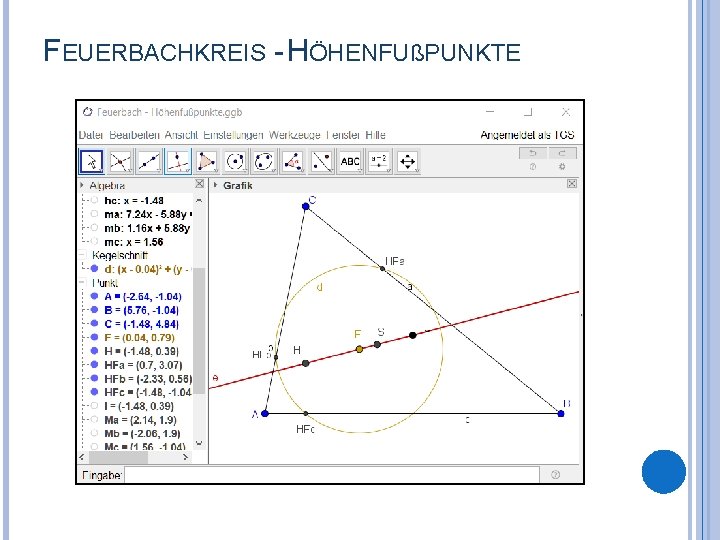The height and width of the screenshot is (540, 720).
Task: Click blue vertex B of triangle
Action: click(561, 413)
